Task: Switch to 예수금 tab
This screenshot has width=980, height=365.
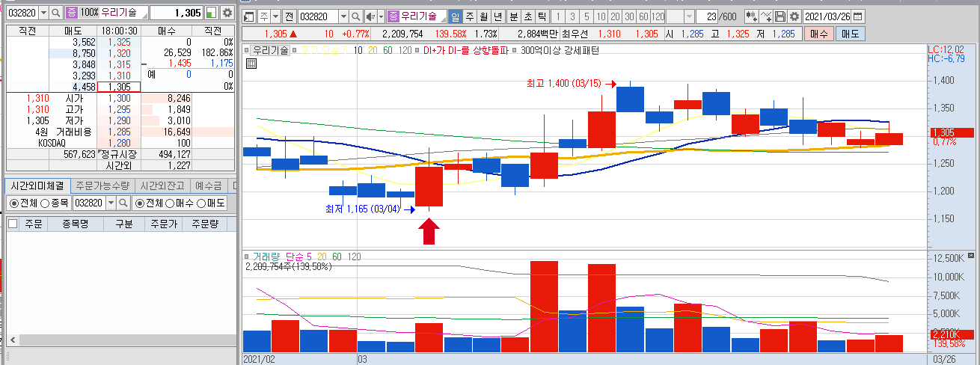Action: [208, 185]
